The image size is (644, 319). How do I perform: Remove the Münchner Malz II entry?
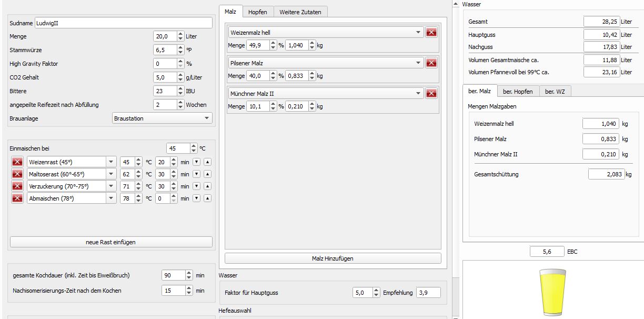click(x=431, y=94)
